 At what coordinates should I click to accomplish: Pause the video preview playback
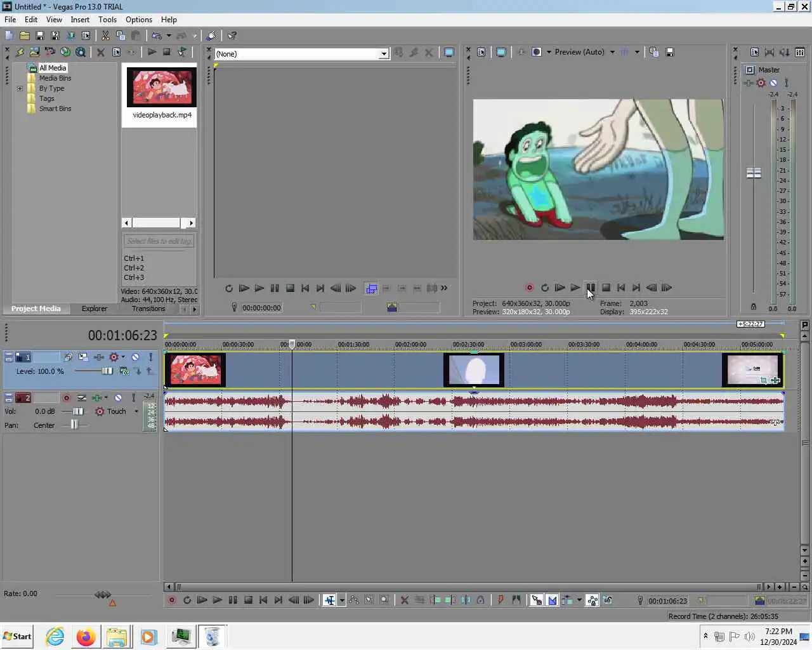(591, 288)
